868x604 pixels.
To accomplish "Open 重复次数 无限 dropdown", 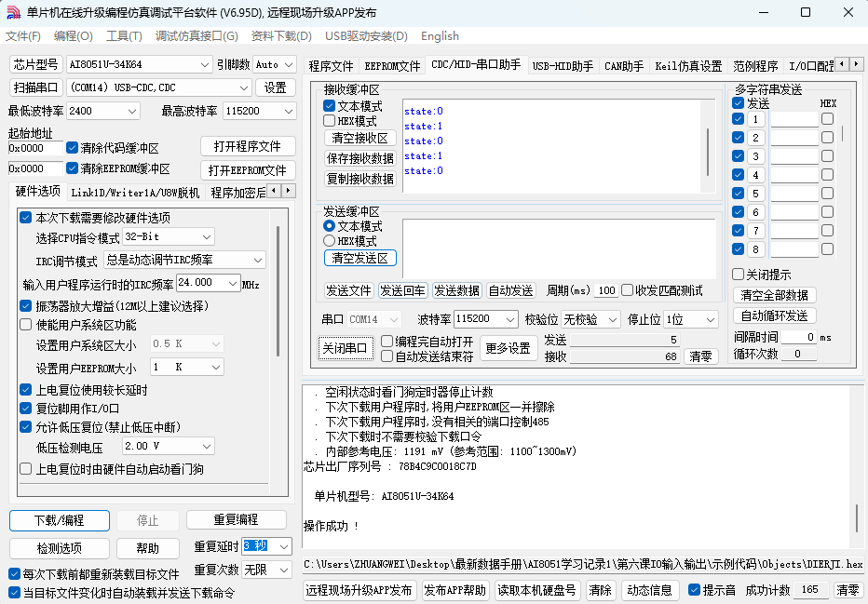I will coord(266,570).
